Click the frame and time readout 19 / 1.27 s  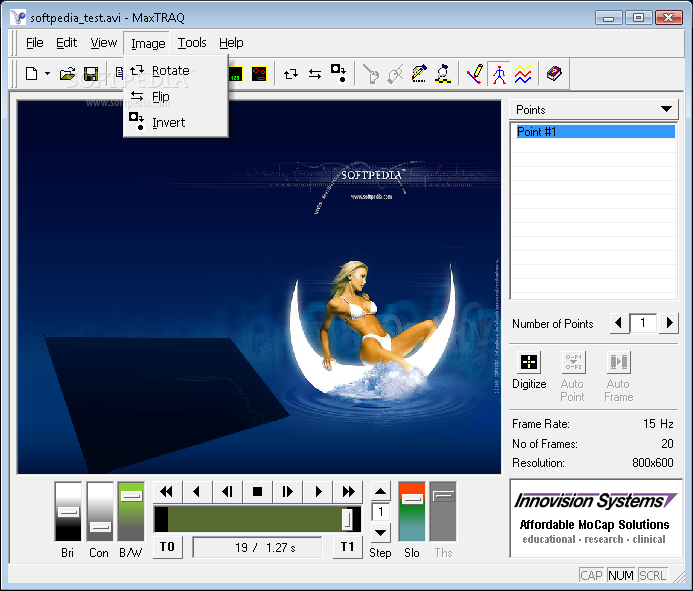(258, 548)
